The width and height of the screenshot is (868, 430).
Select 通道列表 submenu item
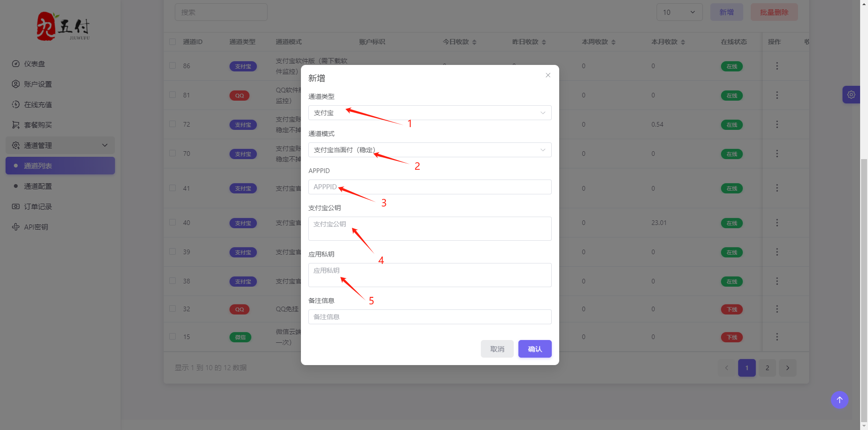pos(60,166)
